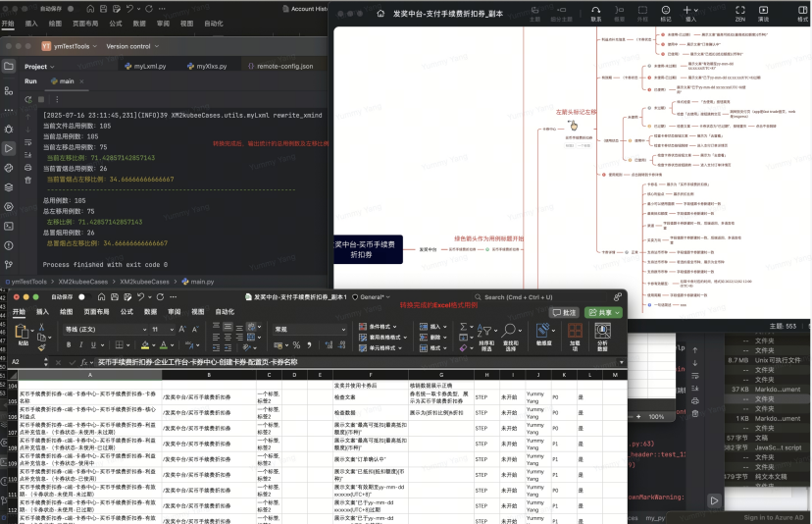
Task: Click the green 共享 share button
Action: click(x=603, y=312)
